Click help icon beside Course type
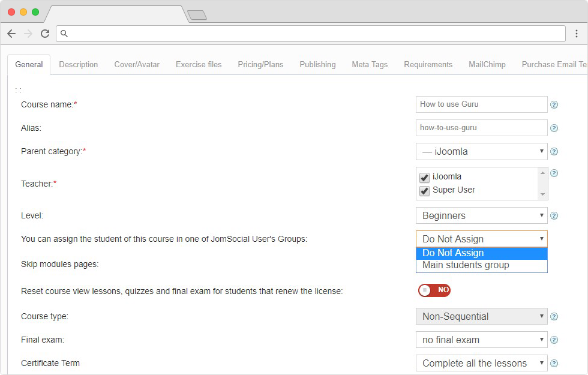Screen dimensions: 588x375 click(x=554, y=317)
